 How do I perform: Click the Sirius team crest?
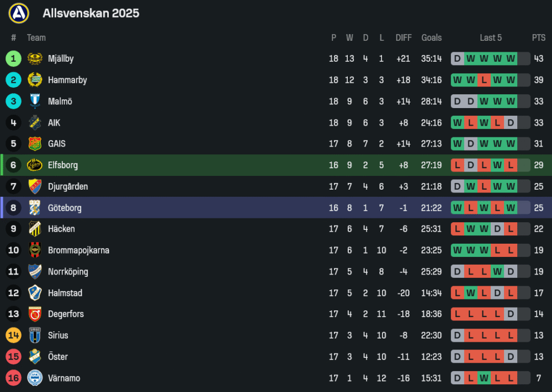35,335
